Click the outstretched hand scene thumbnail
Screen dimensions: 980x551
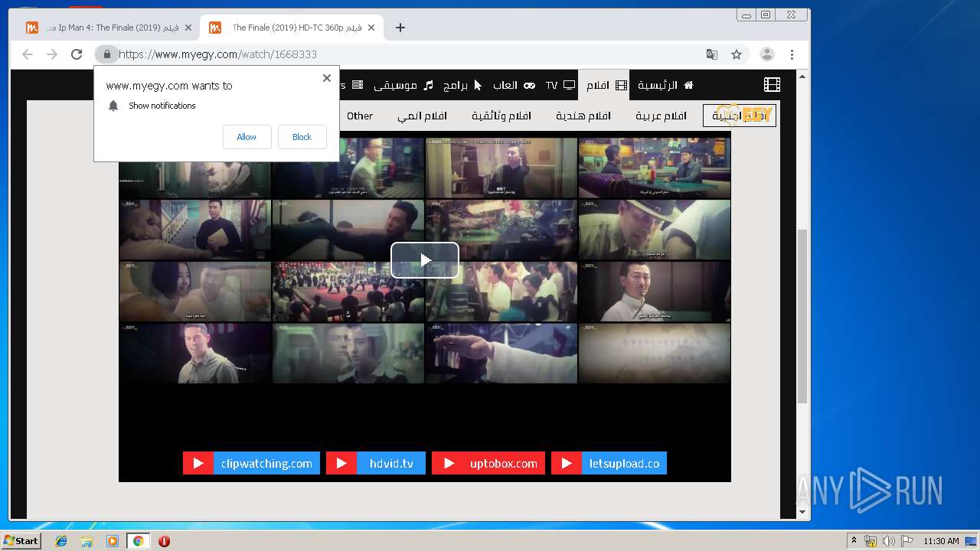point(501,353)
